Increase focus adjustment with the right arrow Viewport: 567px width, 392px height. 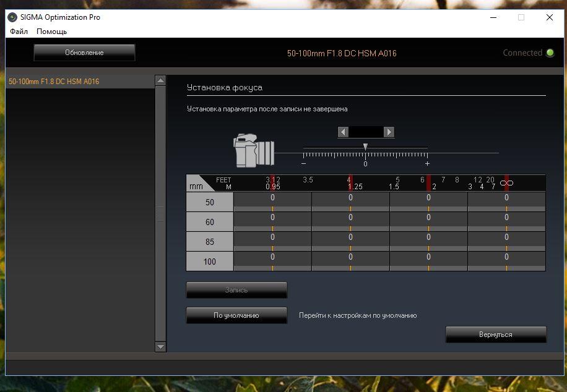(x=389, y=132)
